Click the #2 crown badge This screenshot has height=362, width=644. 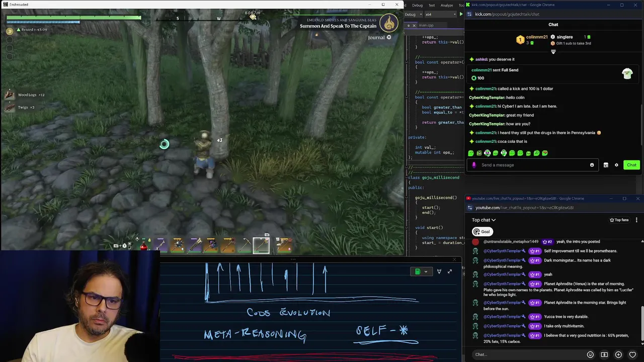tap(547, 241)
